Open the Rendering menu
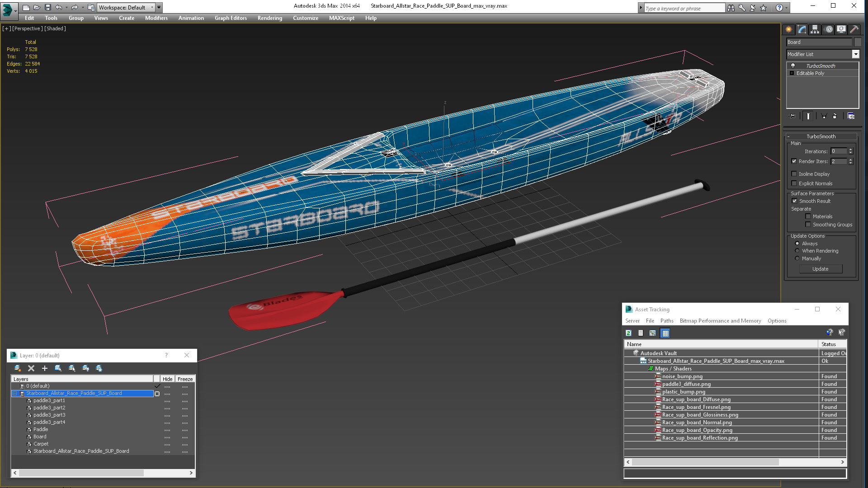 point(270,18)
